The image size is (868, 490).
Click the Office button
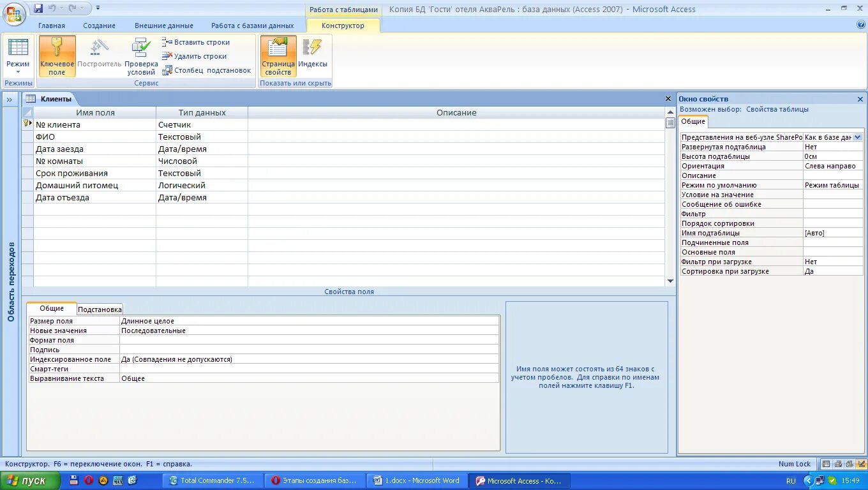[14, 13]
